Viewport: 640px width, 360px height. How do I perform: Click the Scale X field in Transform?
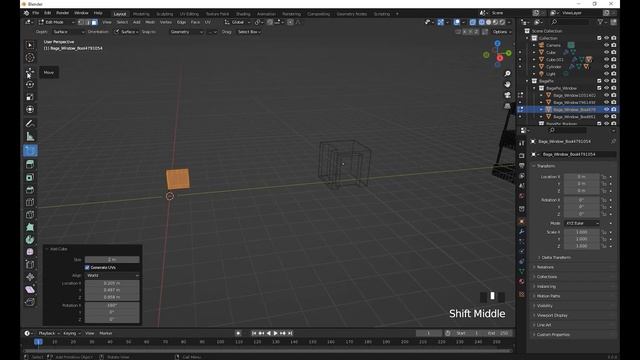point(582,232)
